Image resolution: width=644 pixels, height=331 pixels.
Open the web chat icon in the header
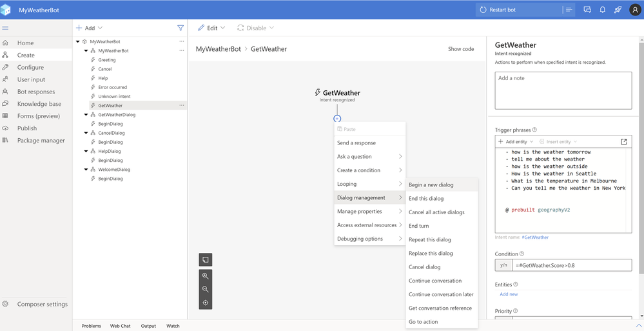point(587,10)
